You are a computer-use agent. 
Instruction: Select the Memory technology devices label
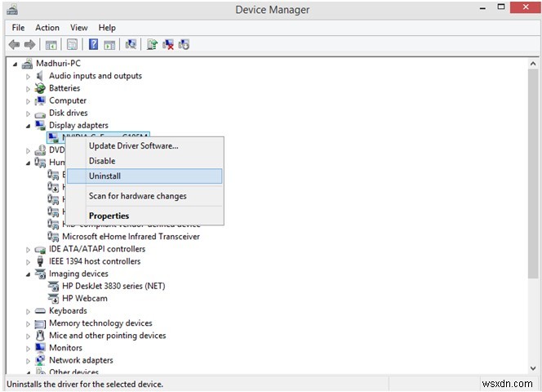pyautogui.click(x=100, y=323)
